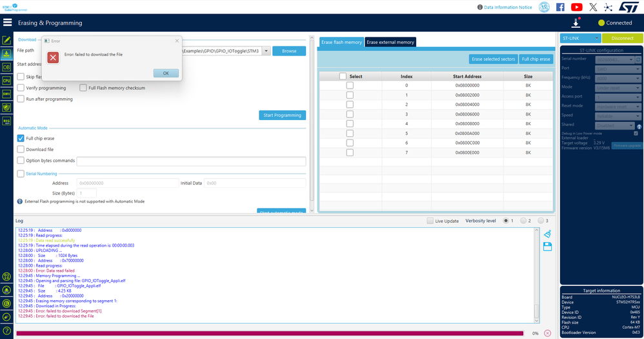Select sector index 0 checkbox

(350, 85)
